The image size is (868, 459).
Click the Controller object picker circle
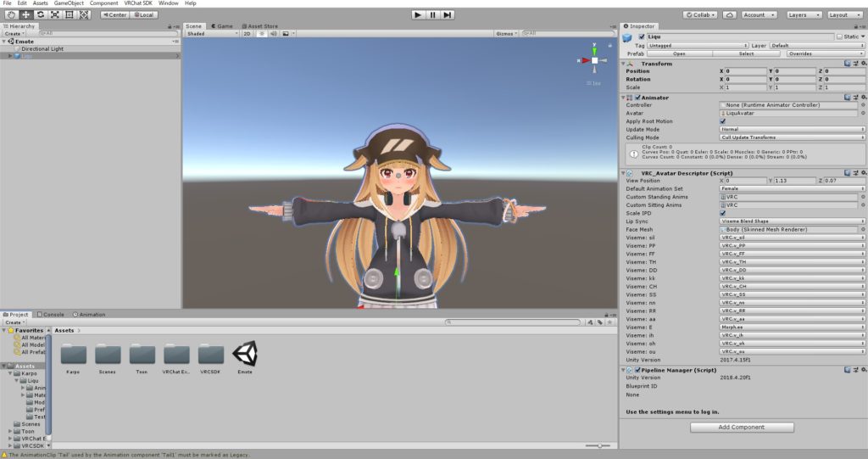[x=862, y=104]
